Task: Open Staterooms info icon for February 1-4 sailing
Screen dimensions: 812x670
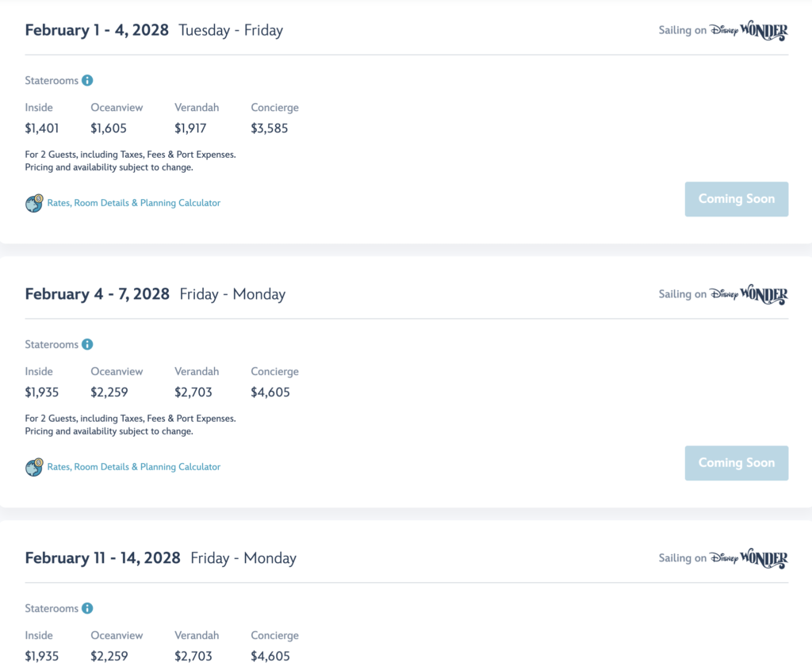Action: click(87, 80)
